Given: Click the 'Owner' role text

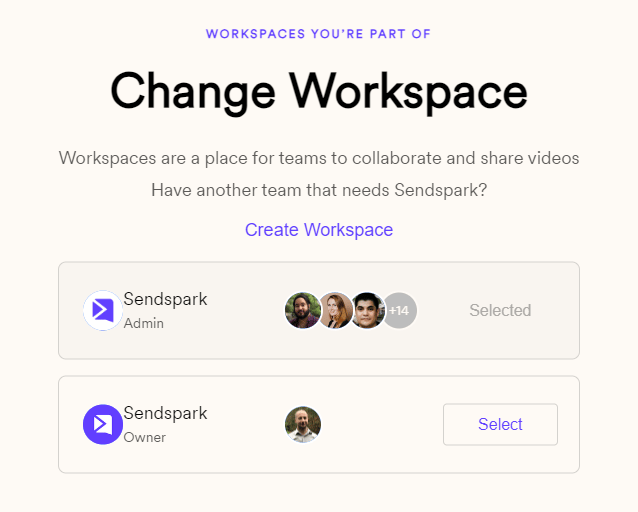Looking at the screenshot, I should pos(144,437).
